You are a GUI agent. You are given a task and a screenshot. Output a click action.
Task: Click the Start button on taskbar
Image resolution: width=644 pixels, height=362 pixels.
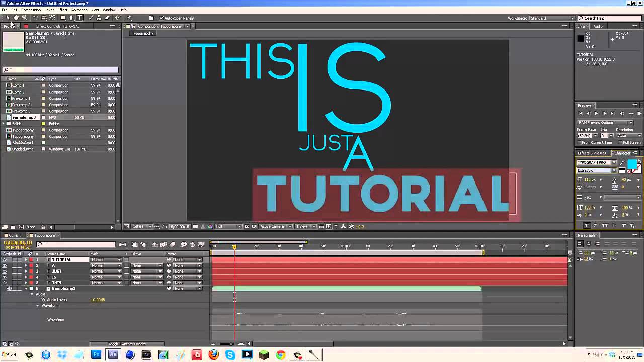(10, 355)
